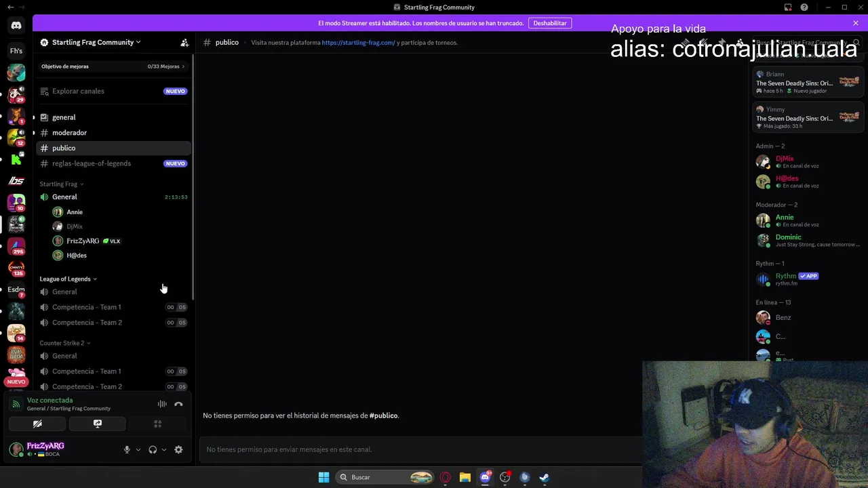Select reglas-league-of-legends channel
The height and width of the screenshot is (488, 868).
(113, 163)
